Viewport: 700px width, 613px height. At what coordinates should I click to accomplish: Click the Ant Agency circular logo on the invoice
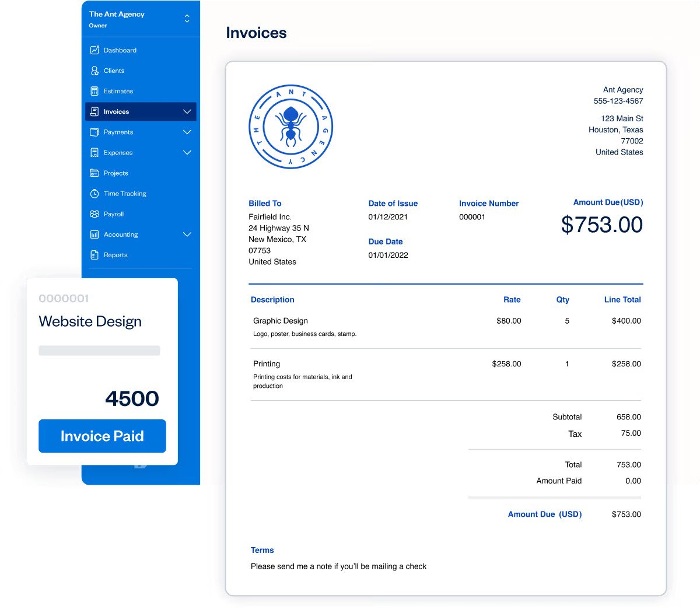[x=290, y=127]
